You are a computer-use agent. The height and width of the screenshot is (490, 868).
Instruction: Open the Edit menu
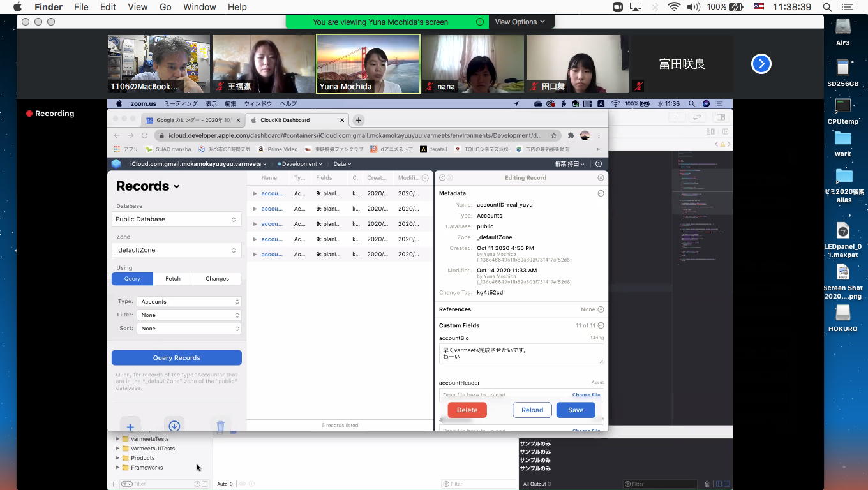pos(108,7)
